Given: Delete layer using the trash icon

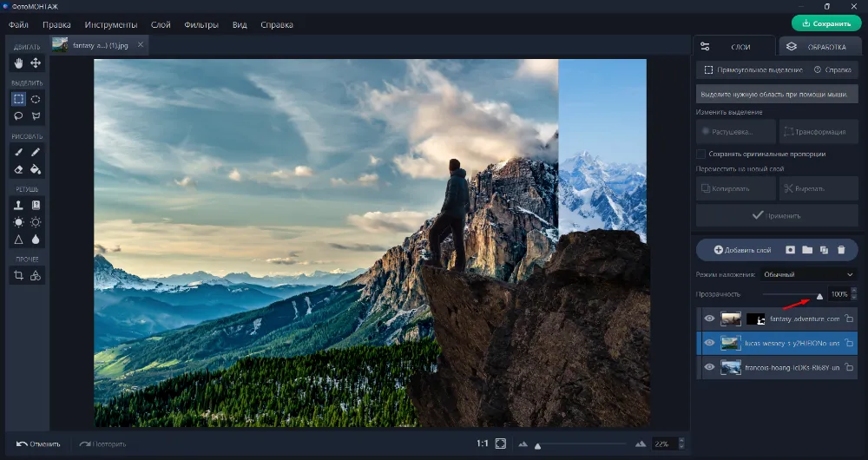Looking at the screenshot, I should coord(840,250).
